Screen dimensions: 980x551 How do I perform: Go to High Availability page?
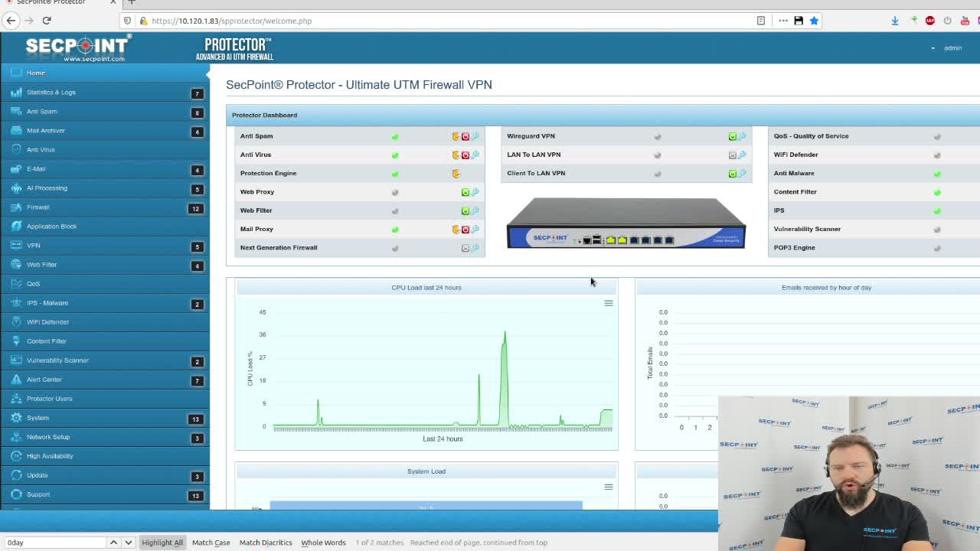105,456
